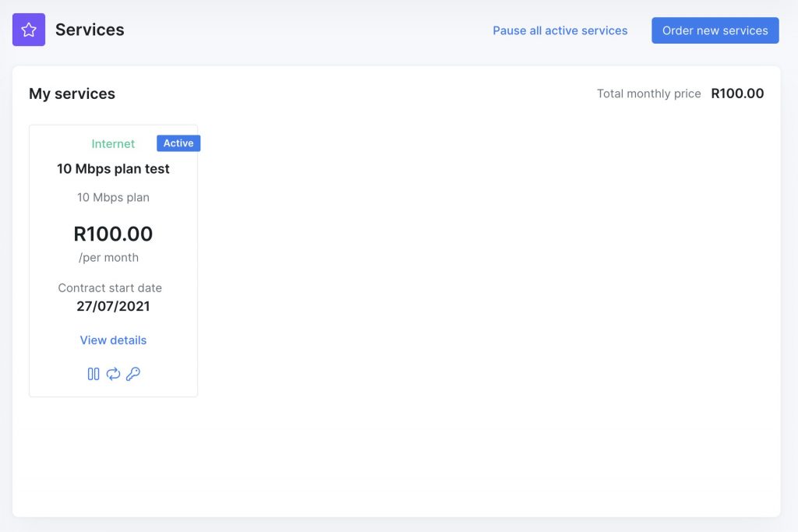Click the contract start date 27/07/2021
The image size is (798, 532).
[113, 306]
